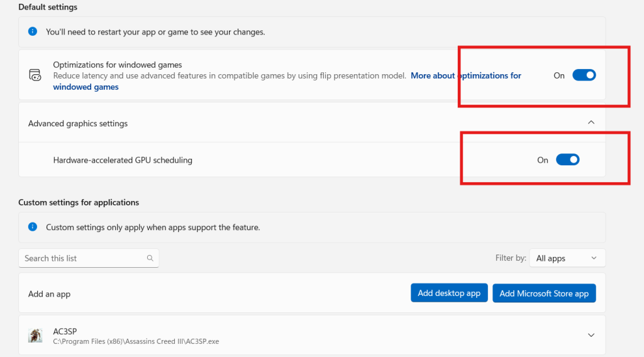The width and height of the screenshot is (644, 357).
Task: Focus the Search this list field
Action: coord(82,258)
